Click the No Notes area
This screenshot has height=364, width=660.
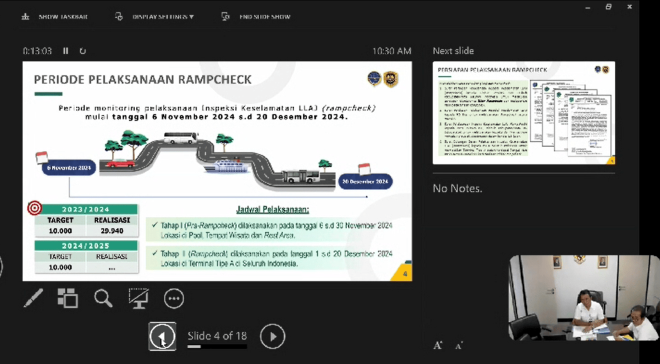[x=458, y=189]
